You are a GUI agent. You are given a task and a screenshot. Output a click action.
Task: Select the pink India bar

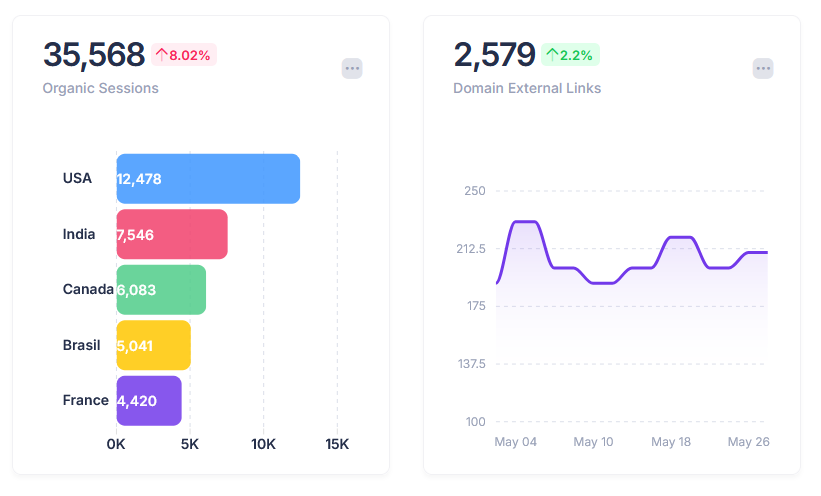(x=172, y=234)
